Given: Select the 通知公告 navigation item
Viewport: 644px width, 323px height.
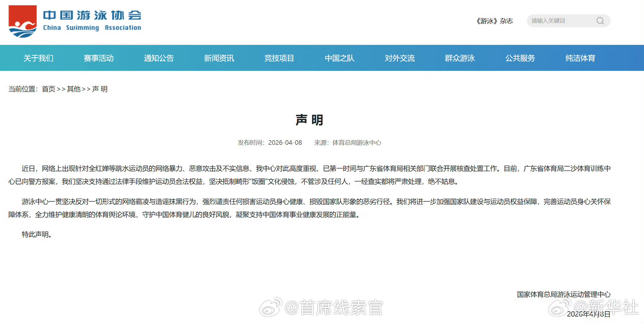Looking at the screenshot, I should click(159, 58).
